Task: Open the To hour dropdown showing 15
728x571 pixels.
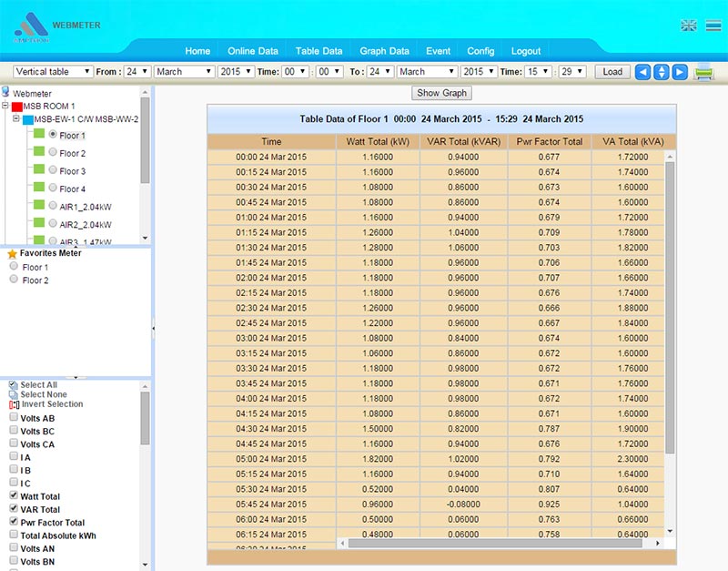Action: tap(538, 72)
